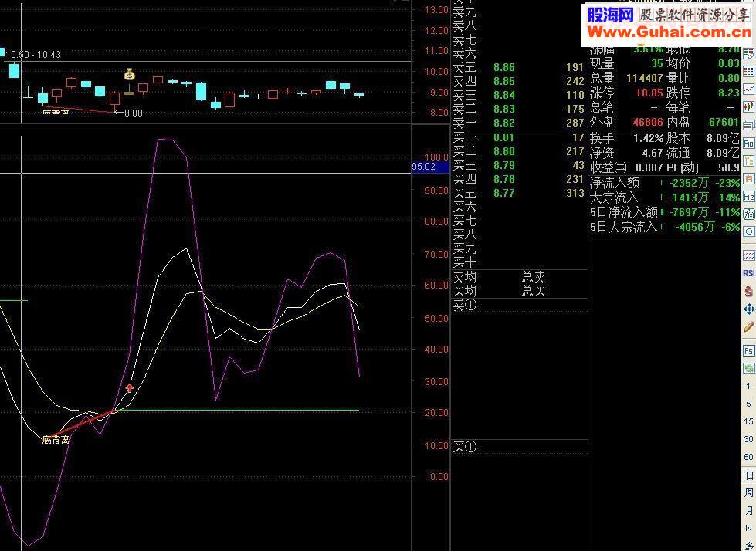756x551 pixels.
Task: Select the 周 weekly period
Action: 748,492
